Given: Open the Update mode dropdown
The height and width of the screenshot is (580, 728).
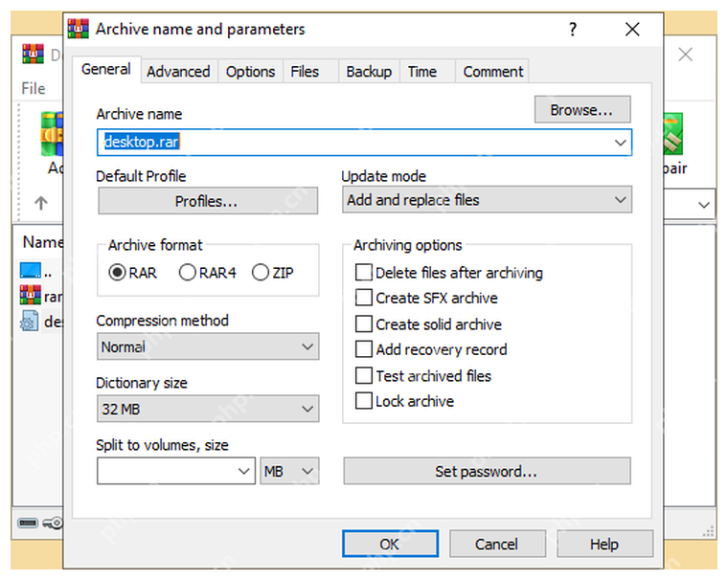Looking at the screenshot, I should point(487,200).
